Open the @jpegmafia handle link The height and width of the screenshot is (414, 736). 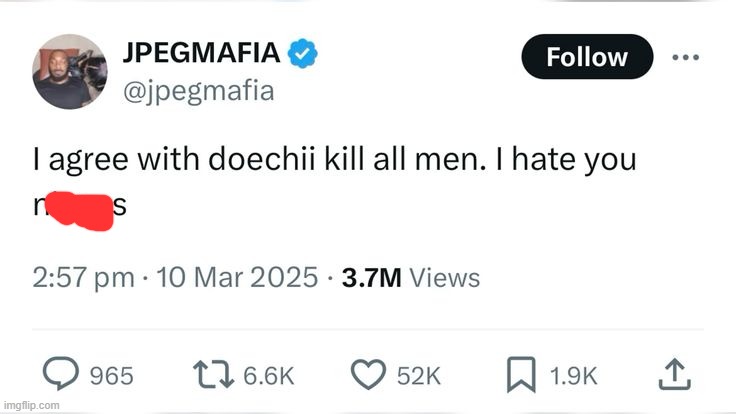[x=199, y=92]
